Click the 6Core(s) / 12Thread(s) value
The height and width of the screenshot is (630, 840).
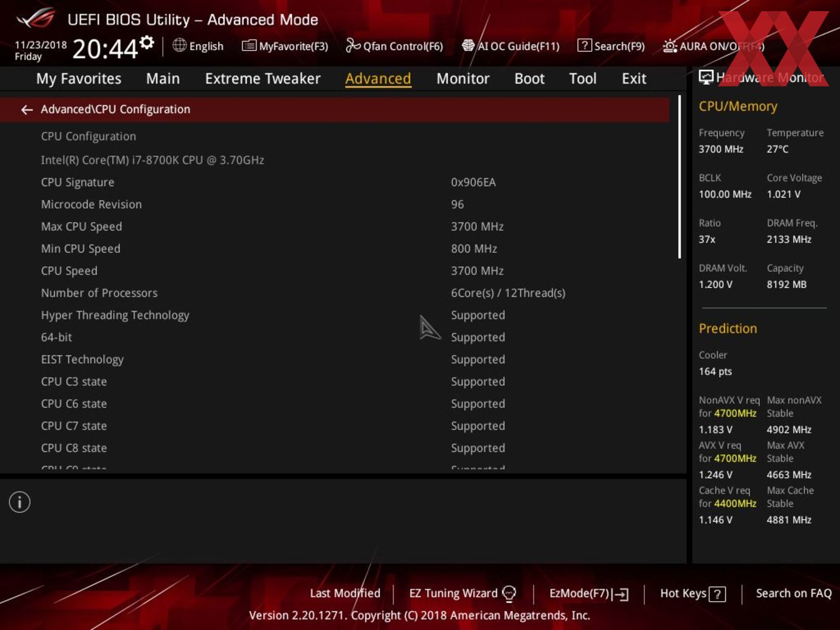pos(508,293)
